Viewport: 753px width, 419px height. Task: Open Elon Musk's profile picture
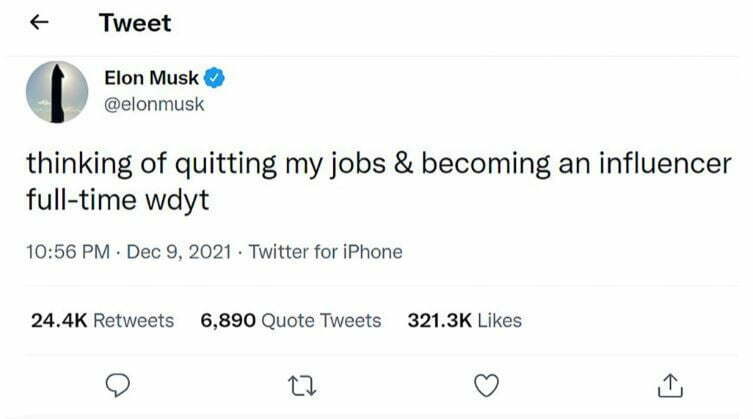(57, 91)
